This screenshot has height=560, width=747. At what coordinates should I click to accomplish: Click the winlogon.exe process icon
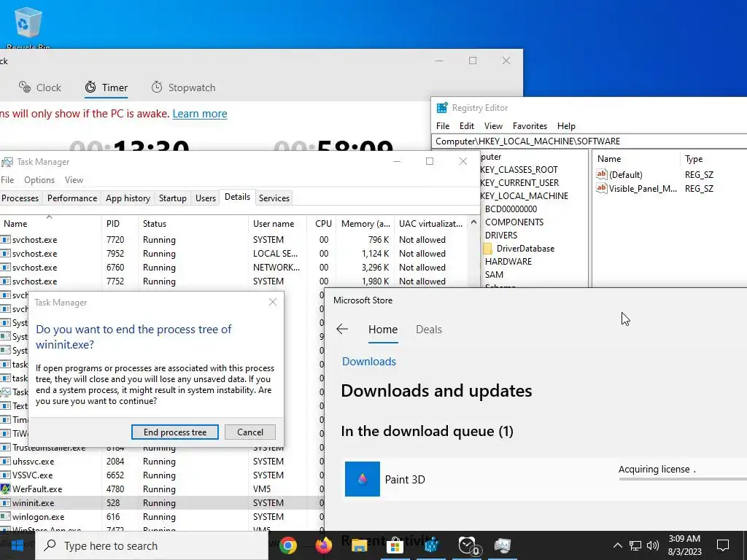[5, 517]
